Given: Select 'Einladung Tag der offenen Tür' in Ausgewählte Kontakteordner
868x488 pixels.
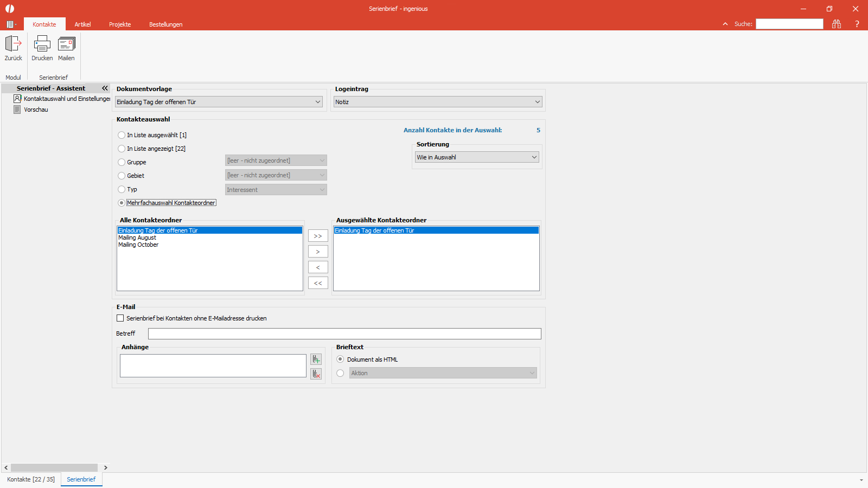Looking at the screenshot, I should tap(436, 230).
